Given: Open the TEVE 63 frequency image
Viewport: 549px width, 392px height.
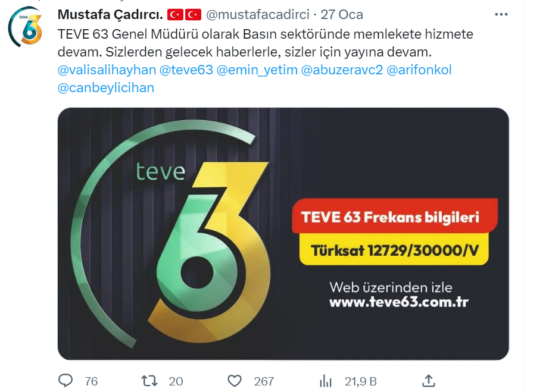Looking at the screenshot, I should 283,234.
